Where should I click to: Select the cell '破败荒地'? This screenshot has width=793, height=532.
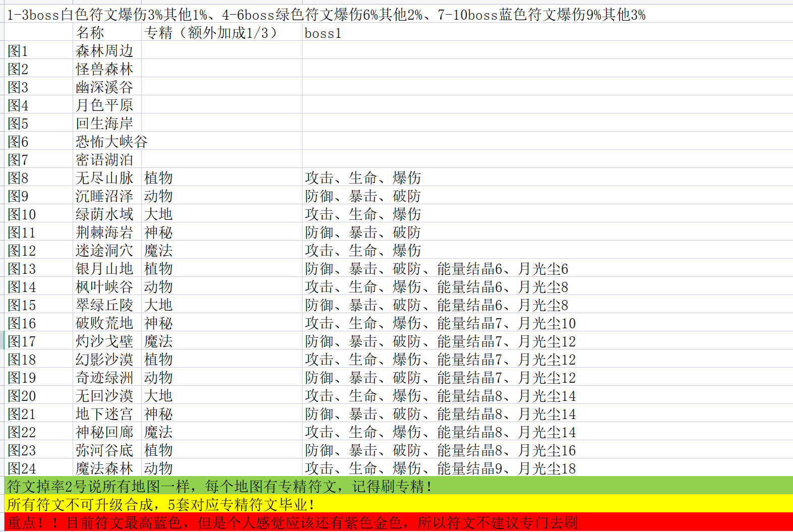pyautogui.click(x=107, y=322)
